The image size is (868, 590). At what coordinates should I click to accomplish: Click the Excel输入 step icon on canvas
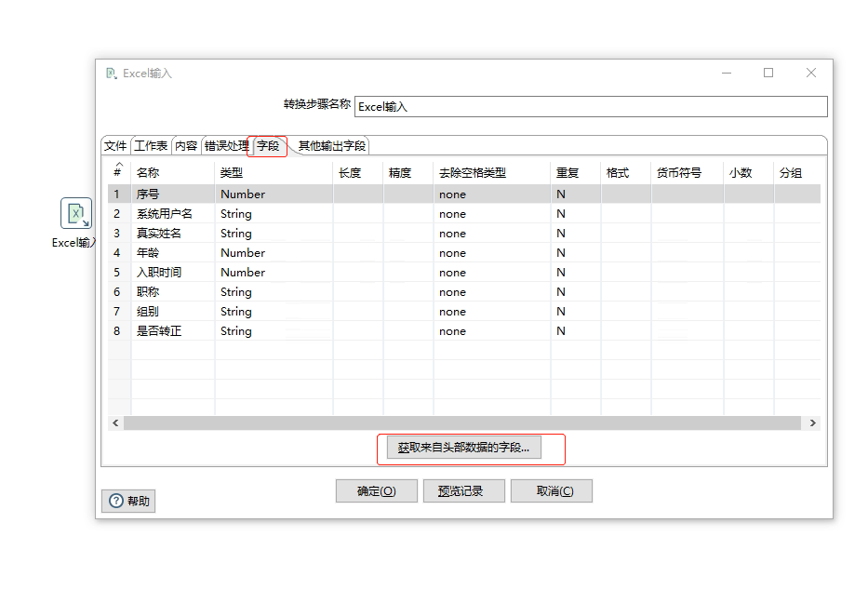click(x=76, y=213)
